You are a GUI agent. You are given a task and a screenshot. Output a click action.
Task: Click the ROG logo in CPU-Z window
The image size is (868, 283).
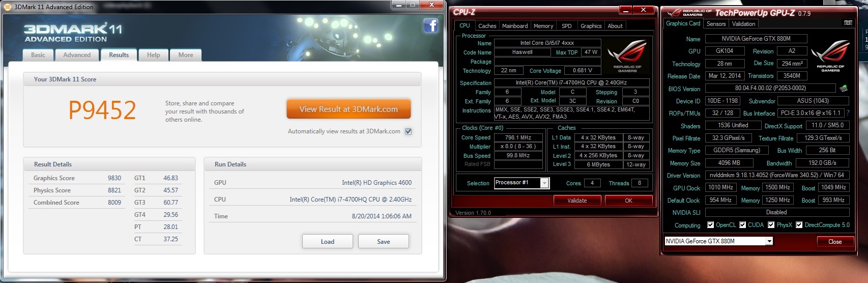pyautogui.click(x=627, y=56)
